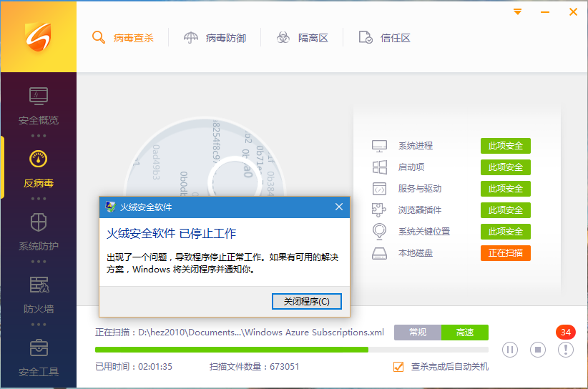Open 系统防护 in the sidebar
This screenshot has width=588, height=389.
pyautogui.click(x=38, y=232)
